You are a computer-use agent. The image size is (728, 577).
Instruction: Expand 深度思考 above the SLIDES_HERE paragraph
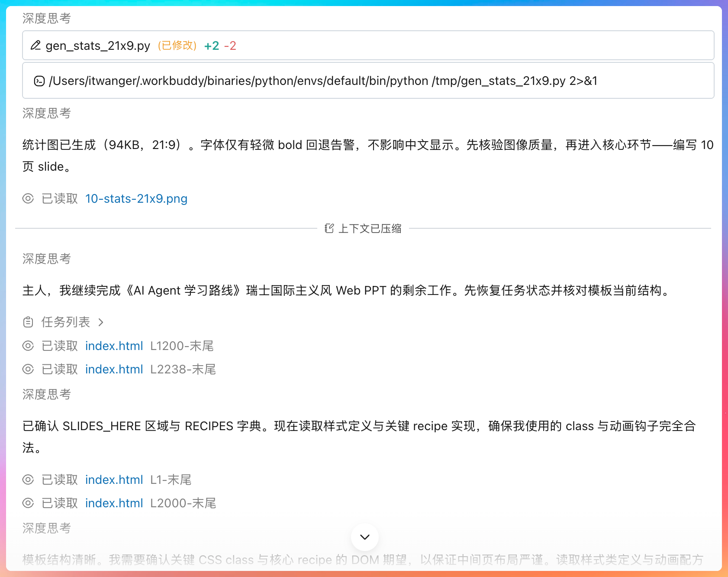[x=47, y=394]
